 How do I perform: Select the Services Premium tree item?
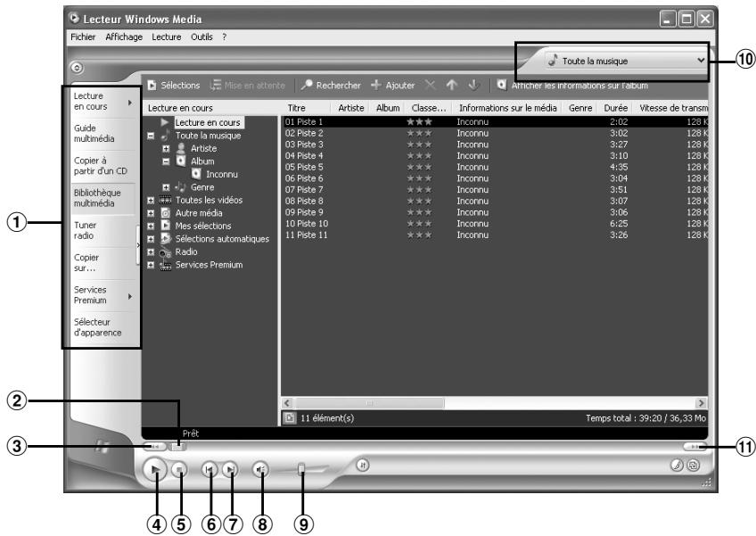pos(209,265)
